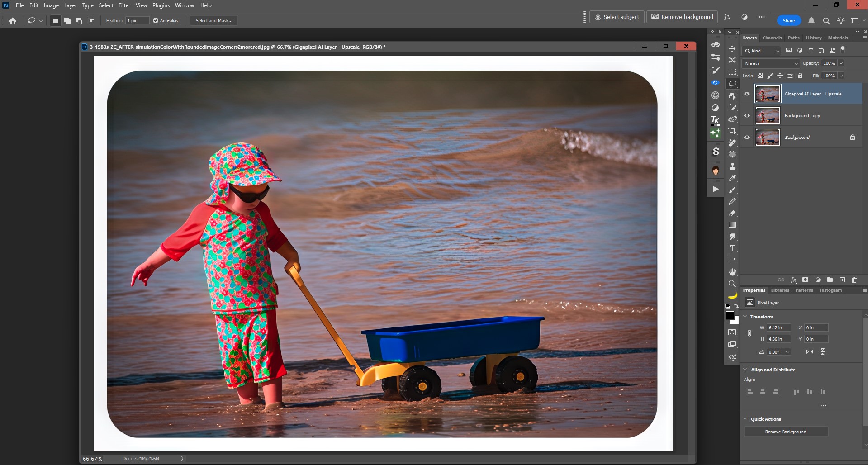Select the Clone Stamp tool

(732, 166)
